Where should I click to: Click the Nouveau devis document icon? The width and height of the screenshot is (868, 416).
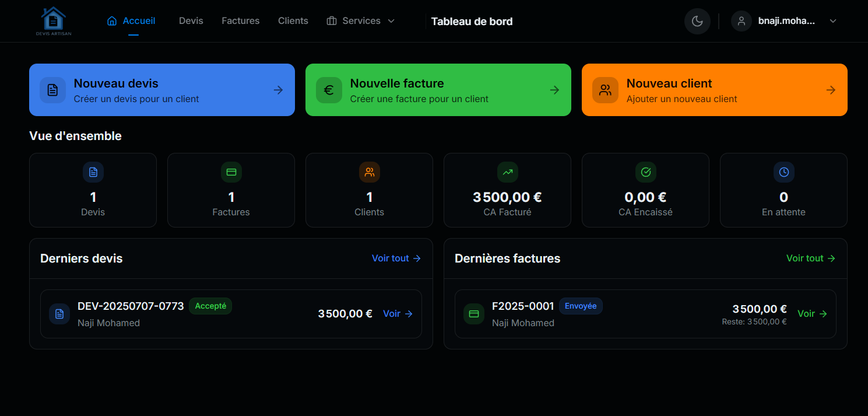pos(52,90)
